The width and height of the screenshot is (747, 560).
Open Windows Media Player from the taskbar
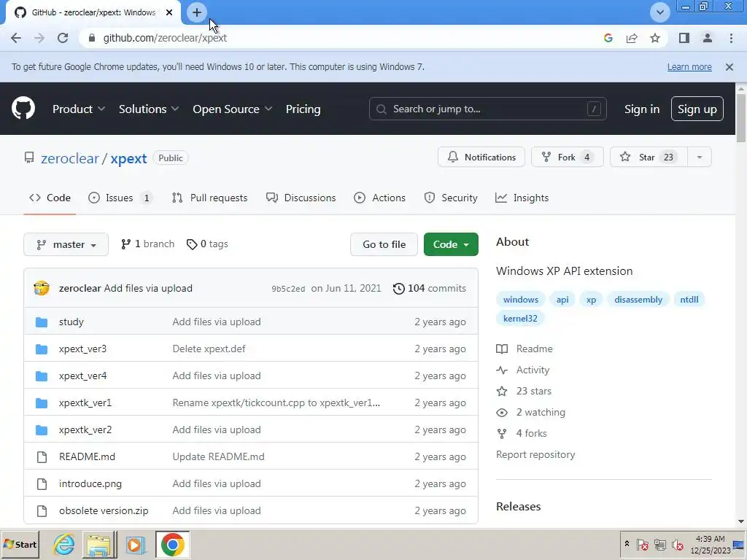[135, 544]
